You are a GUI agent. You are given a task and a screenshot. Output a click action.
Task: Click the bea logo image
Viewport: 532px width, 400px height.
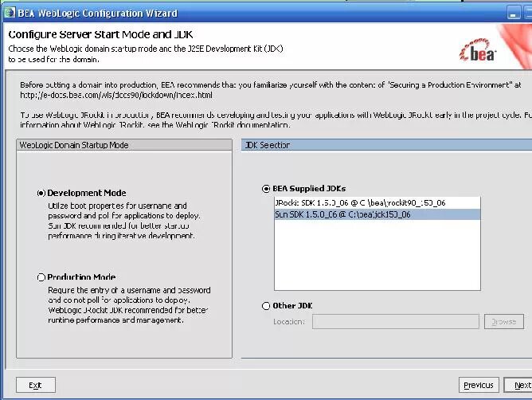[x=478, y=50]
